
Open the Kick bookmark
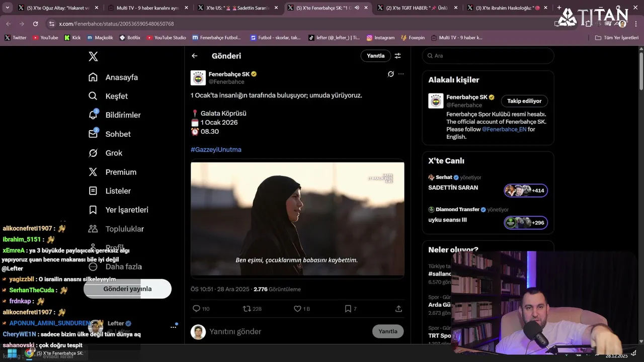click(x=72, y=38)
